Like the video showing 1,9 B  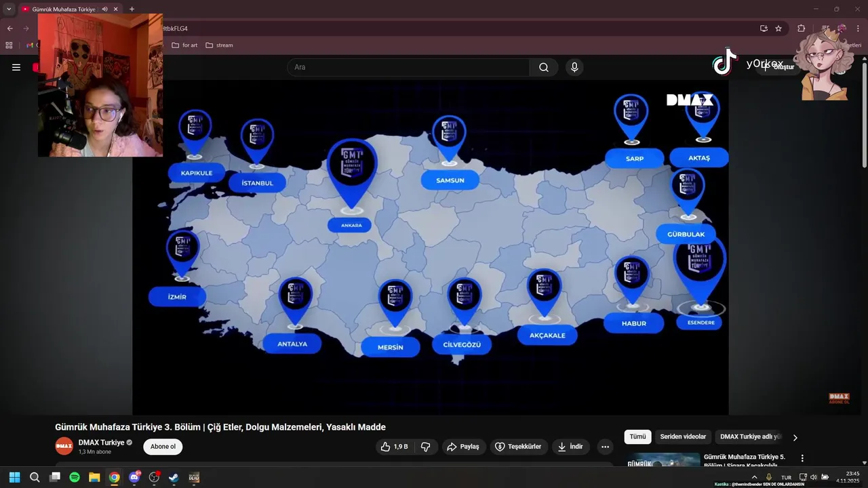[x=394, y=447]
